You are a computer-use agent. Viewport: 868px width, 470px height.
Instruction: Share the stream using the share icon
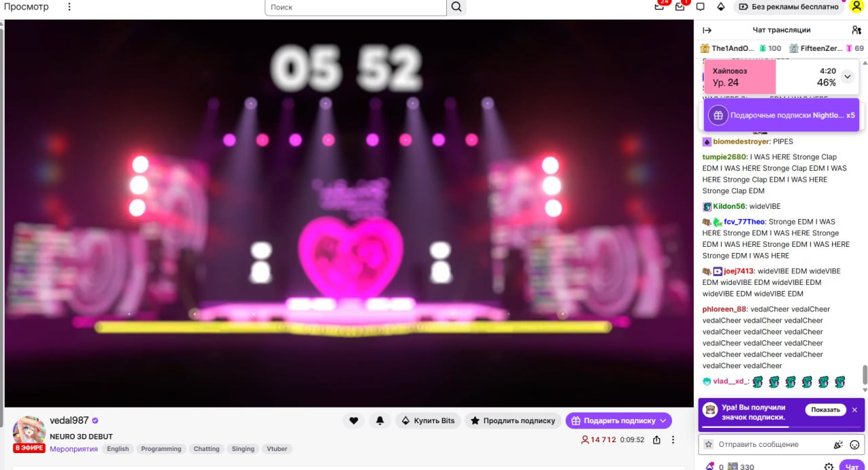point(656,439)
